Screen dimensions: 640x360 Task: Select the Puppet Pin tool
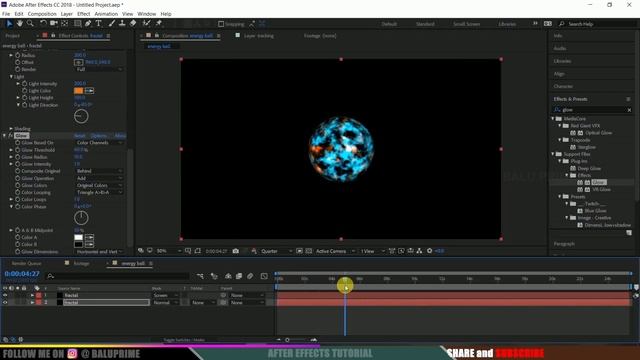point(159,24)
